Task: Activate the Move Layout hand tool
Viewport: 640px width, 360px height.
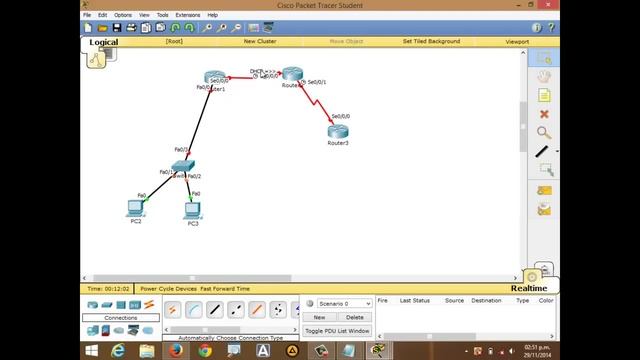Action: (544, 76)
